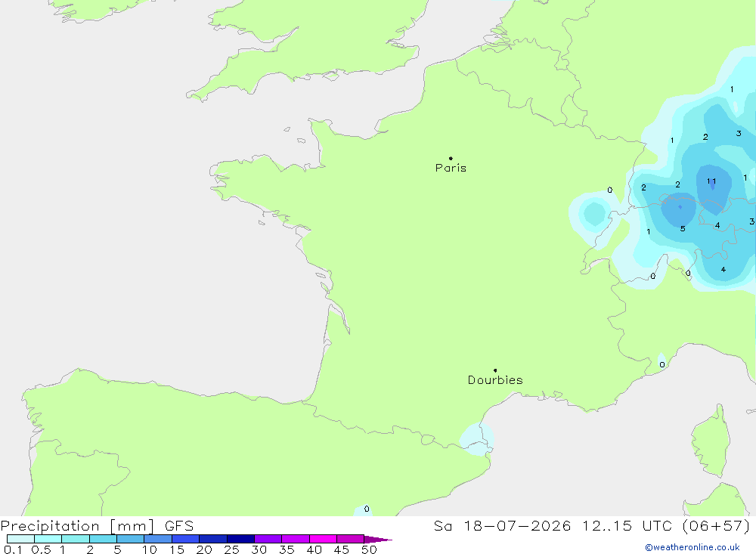
Task: Pick the 1–2 mm legend swatch
Action: click(x=76, y=539)
